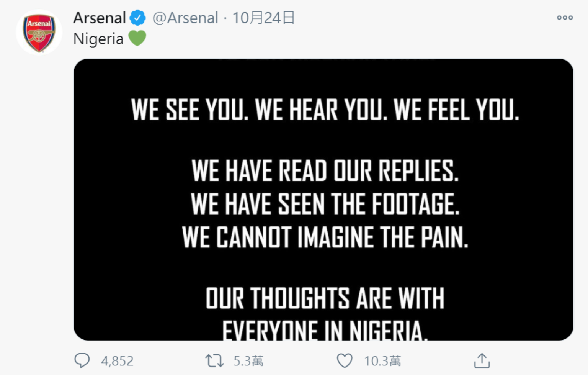The height and width of the screenshot is (375, 588).
Task: Click "WE HAVE READ OUR REPLIES" line
Action: [325, 170]
